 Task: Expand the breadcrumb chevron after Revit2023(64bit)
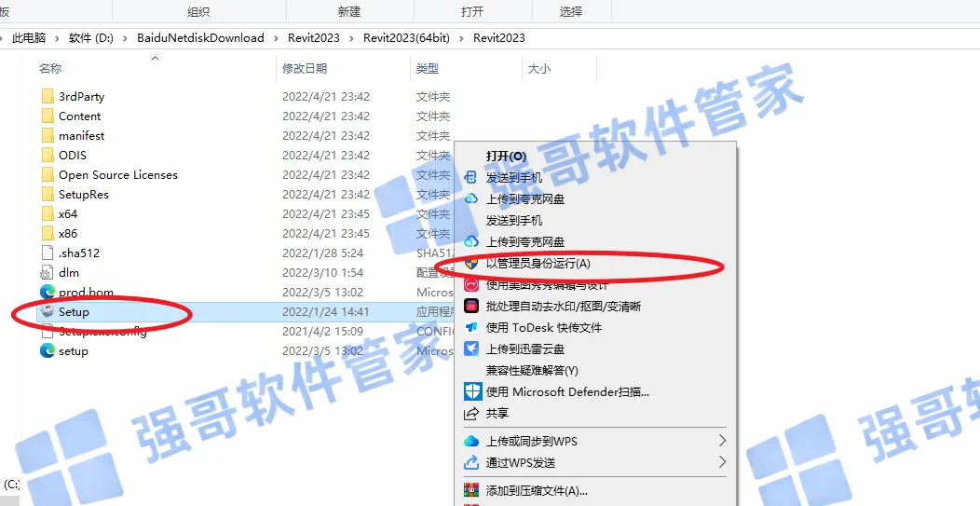(461, 38)
